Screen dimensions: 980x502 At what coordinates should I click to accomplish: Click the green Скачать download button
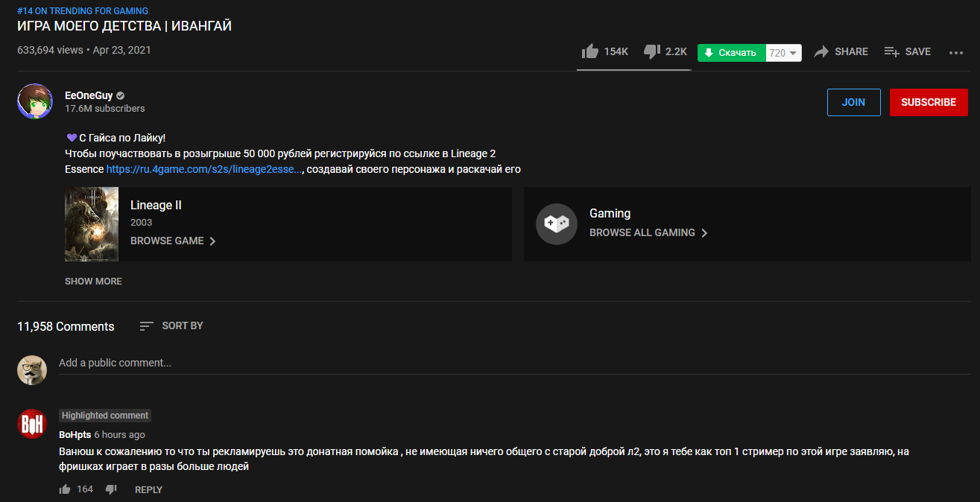click(731, 53)
